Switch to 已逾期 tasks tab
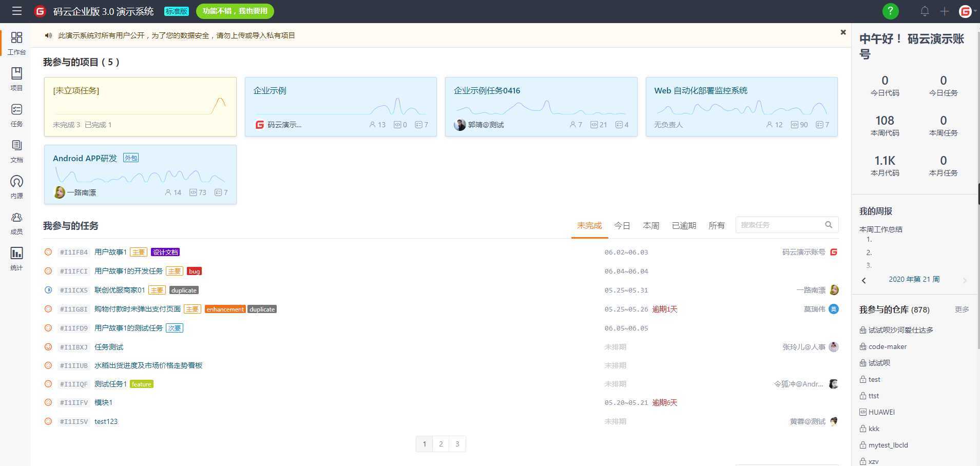The width and height of the screenshot is (980, 466). pyautogui.click(x=684, y=226)
